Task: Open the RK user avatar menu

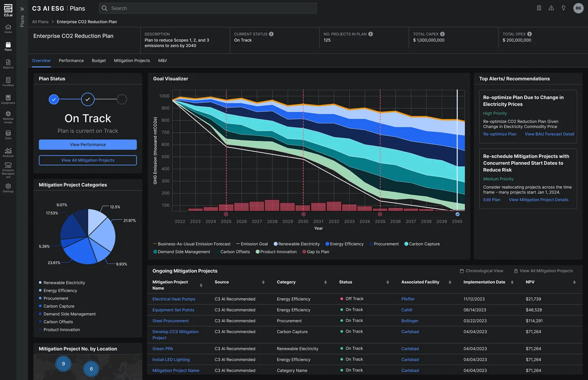Action: pos(579,8)
